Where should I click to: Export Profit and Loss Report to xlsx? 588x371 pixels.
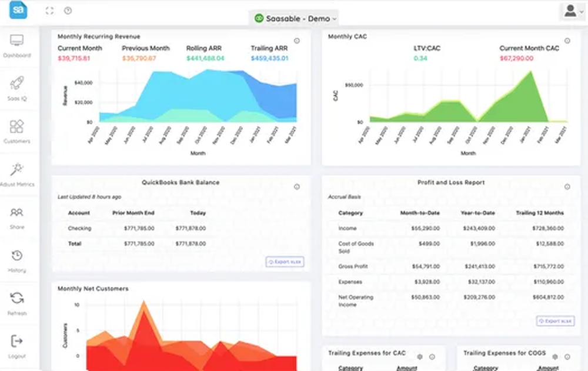[556, 321]
